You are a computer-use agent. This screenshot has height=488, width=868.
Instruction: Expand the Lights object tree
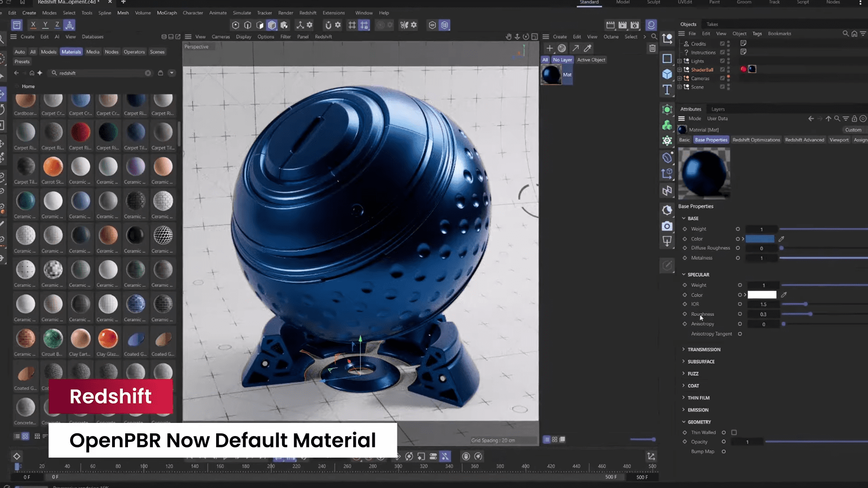click(x=679, y=61)
